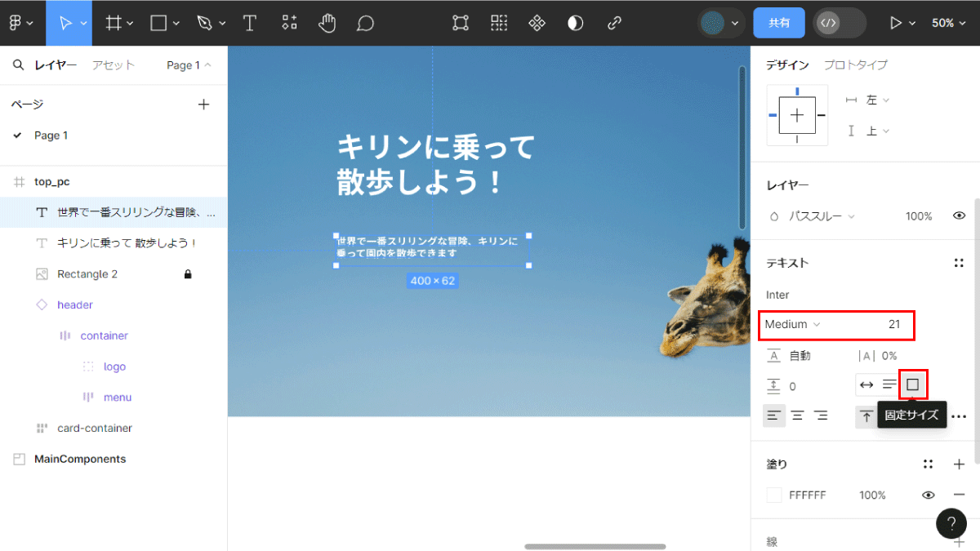Open the help question mark button

click(951, 523)
